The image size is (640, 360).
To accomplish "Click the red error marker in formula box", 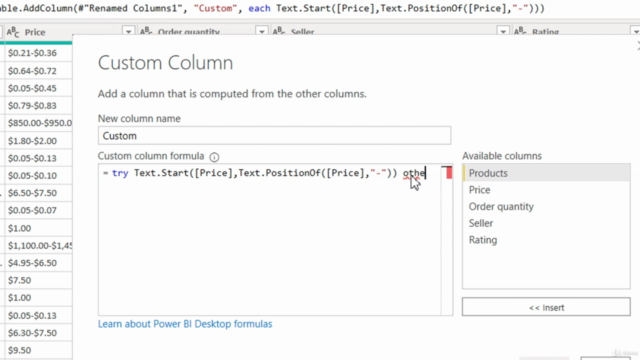I will point(449,173).
